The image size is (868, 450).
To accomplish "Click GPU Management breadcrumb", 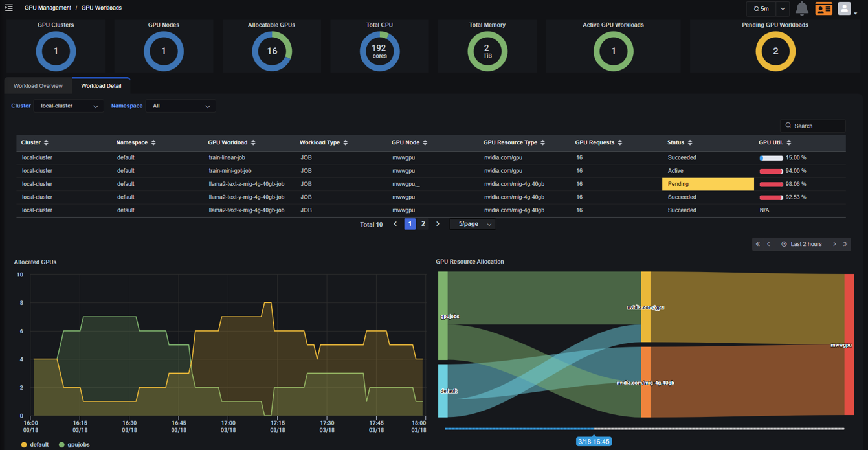I will coord(48,8).
